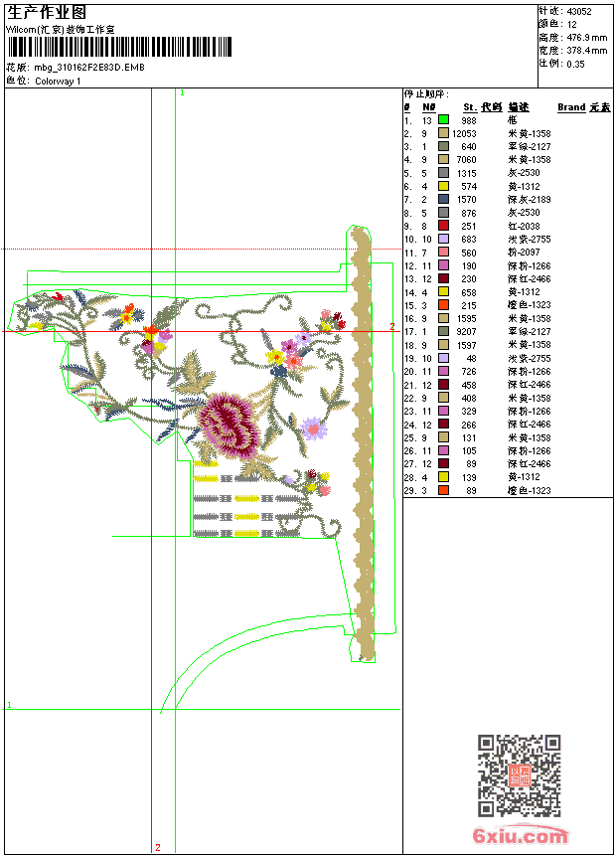Image resolution: width=616 pixels, height=855 pixels.
Task: Click the red swatch in stop row 9
Action: click(x=444, y=226)
